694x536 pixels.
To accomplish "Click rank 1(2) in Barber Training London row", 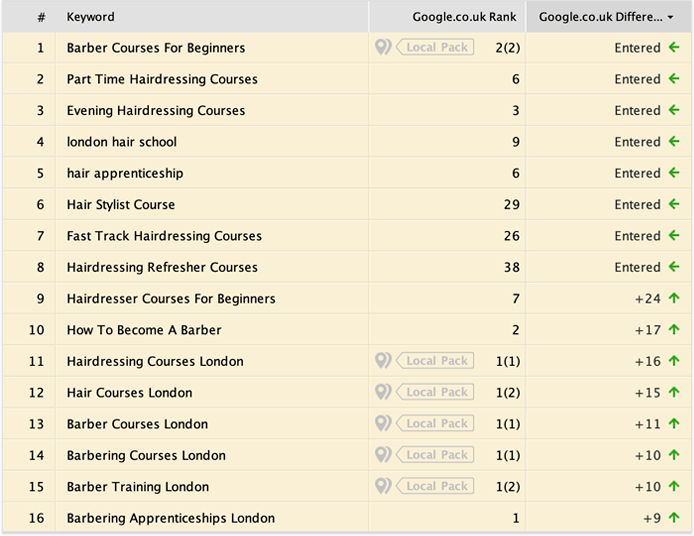I will click(508, 487).
